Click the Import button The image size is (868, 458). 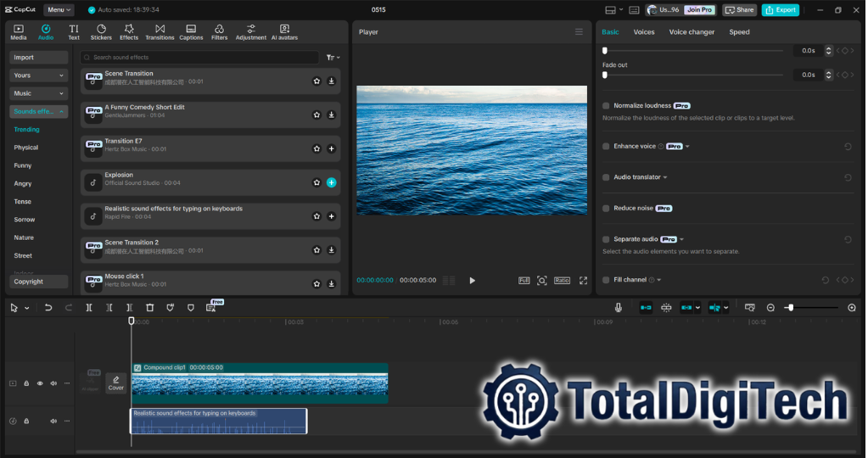coord(38,58)
